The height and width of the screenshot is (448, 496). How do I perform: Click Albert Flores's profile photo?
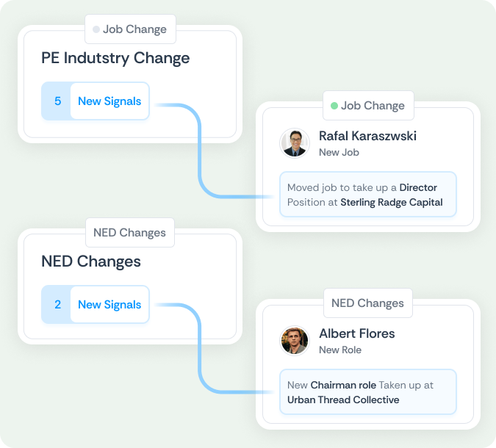[295, 341]
